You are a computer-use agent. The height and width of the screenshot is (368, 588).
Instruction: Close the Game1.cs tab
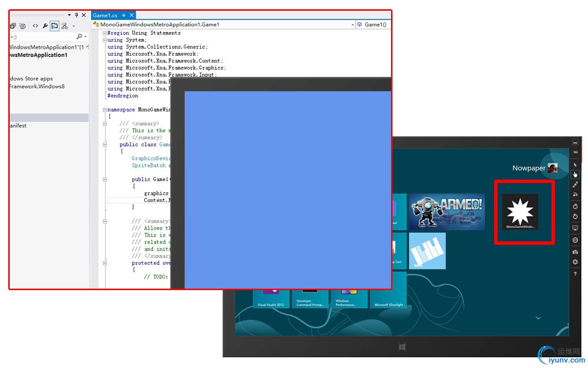[x=131, y=16]
